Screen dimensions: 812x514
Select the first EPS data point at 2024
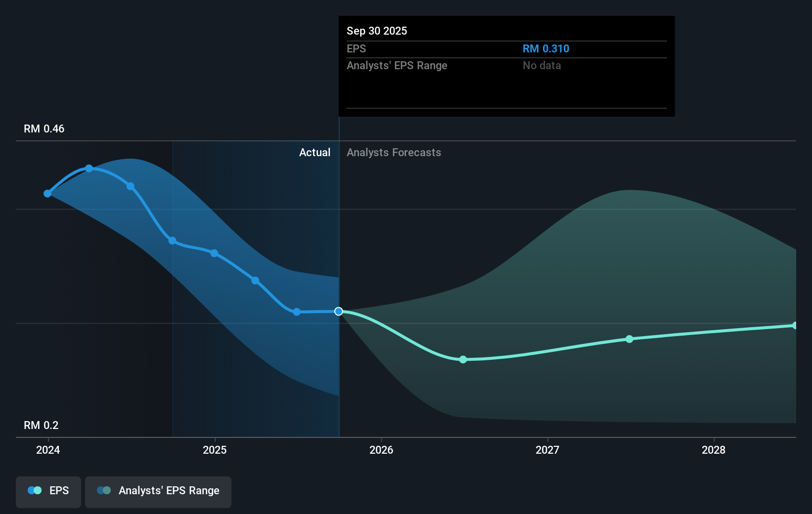(47, 193)
